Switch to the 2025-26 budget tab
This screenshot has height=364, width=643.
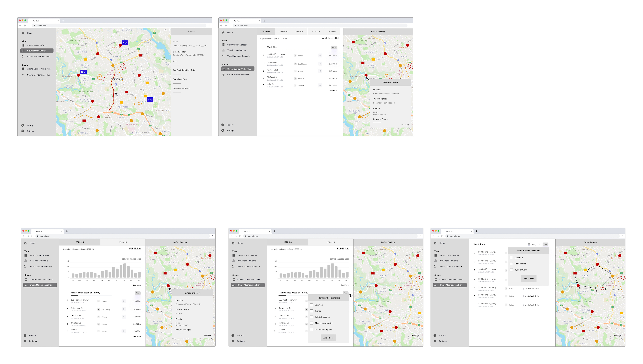315,31
